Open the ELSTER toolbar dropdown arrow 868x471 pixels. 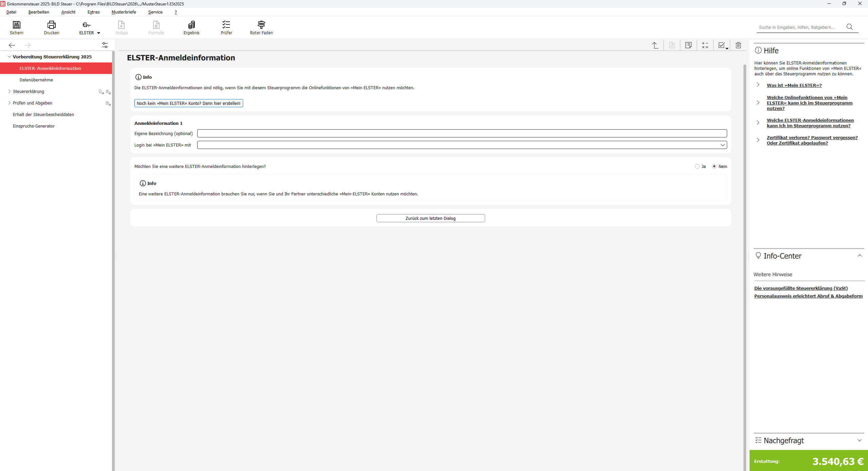coord(98,33)
